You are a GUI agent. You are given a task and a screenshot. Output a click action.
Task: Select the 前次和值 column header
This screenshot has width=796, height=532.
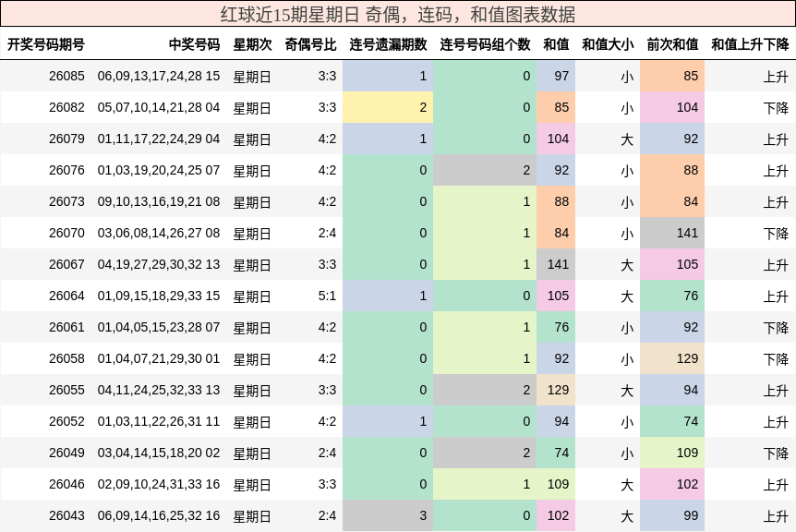pyautogui.click(x=672, y=44)
